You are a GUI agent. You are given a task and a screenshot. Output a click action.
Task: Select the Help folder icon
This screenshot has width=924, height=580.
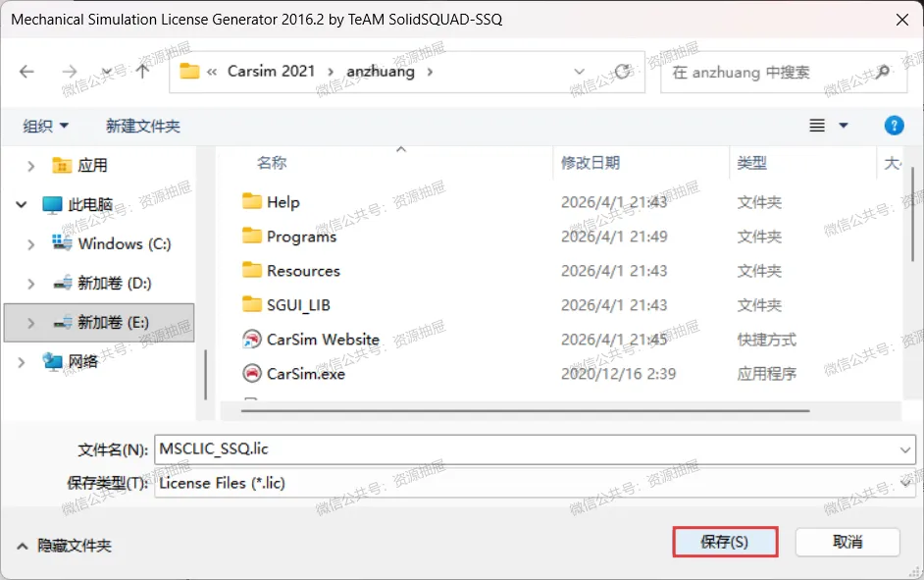click(x=252, y=201)
